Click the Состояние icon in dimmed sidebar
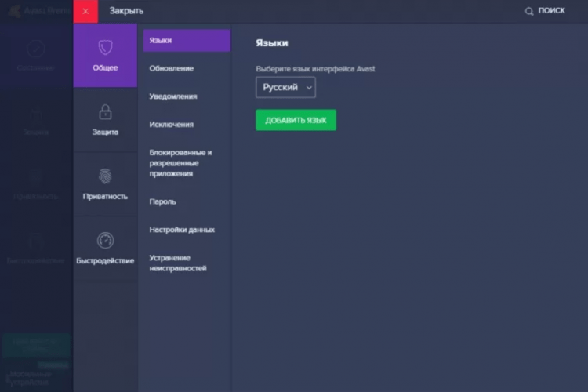The width and height of the screenshot is (588, 392). click(35, 49)
